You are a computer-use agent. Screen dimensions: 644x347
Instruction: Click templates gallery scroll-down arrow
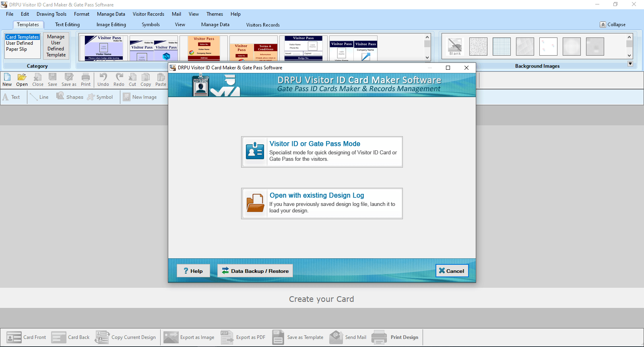pyautogui.click(x=427, y=58)
